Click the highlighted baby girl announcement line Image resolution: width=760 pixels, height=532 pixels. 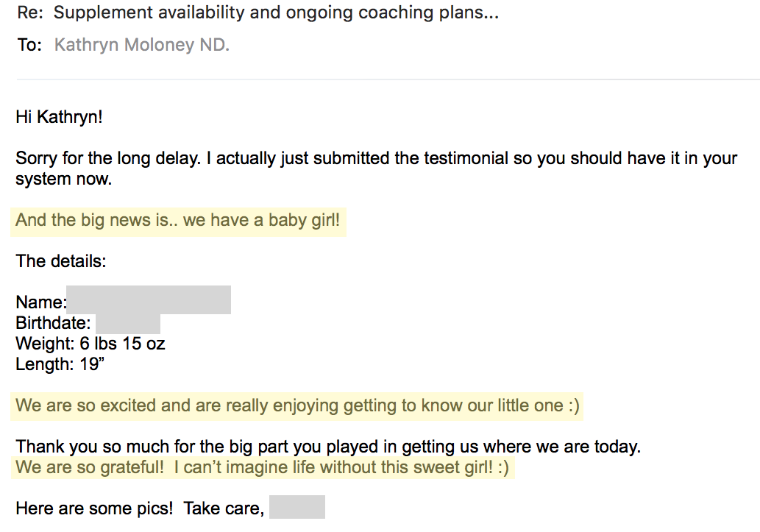[x=178, y=221]
